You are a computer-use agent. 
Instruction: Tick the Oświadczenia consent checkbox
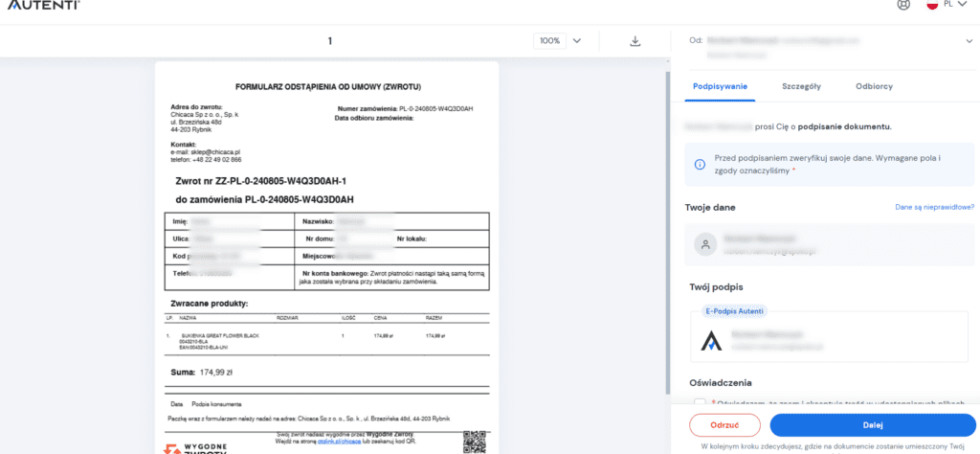[701, 403]
